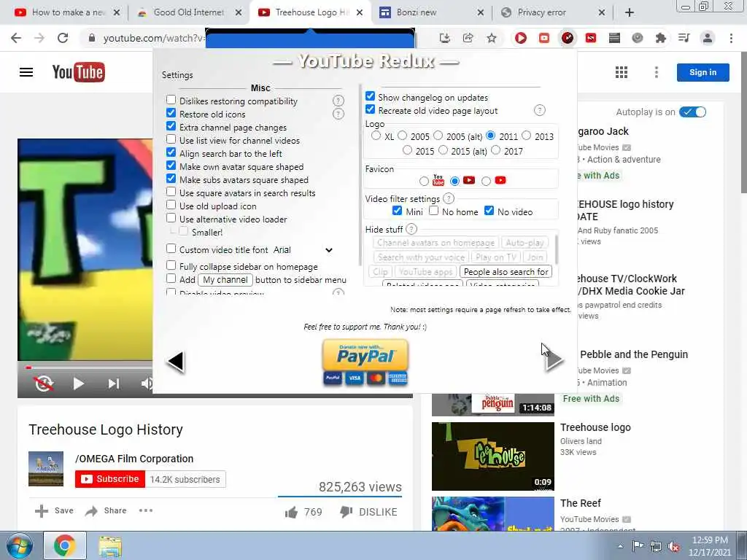Switch to Bonzi new tab
747x560 pixels.
point(432,12)
